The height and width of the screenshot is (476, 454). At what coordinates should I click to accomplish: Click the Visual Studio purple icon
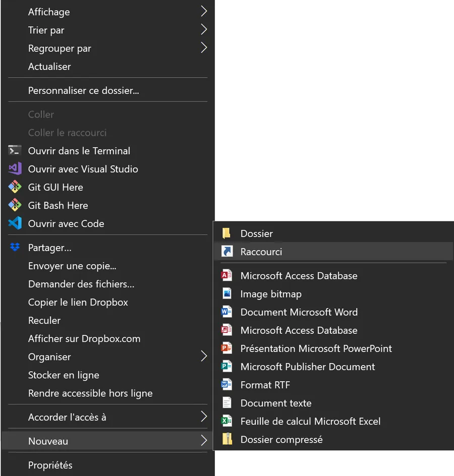pyautogui.click(x=15, y=169)
